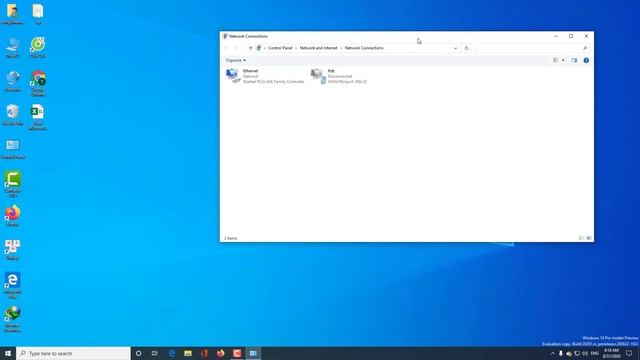The height and width of the screenshot is (360, 640).
Task: Open the red Camtasia taskbar icon
Action: click(237, 353)
